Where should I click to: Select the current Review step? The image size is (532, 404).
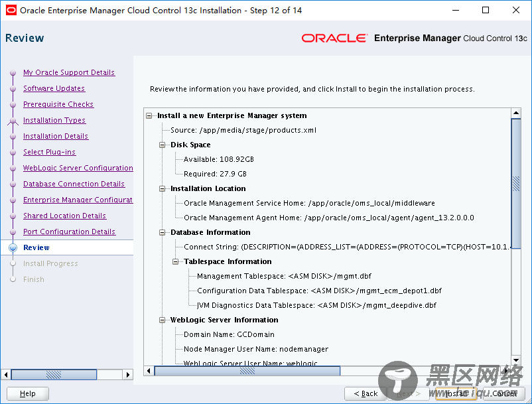(36, 247)
